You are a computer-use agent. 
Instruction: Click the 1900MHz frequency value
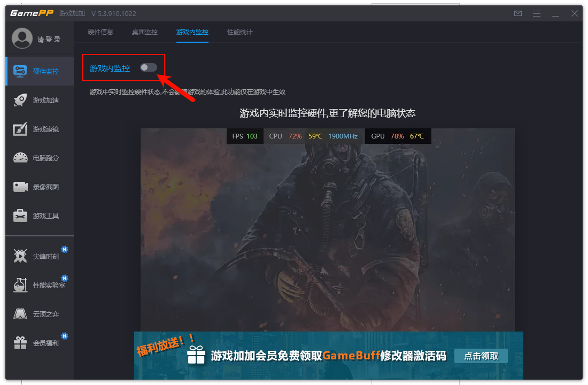click(343, 136)
